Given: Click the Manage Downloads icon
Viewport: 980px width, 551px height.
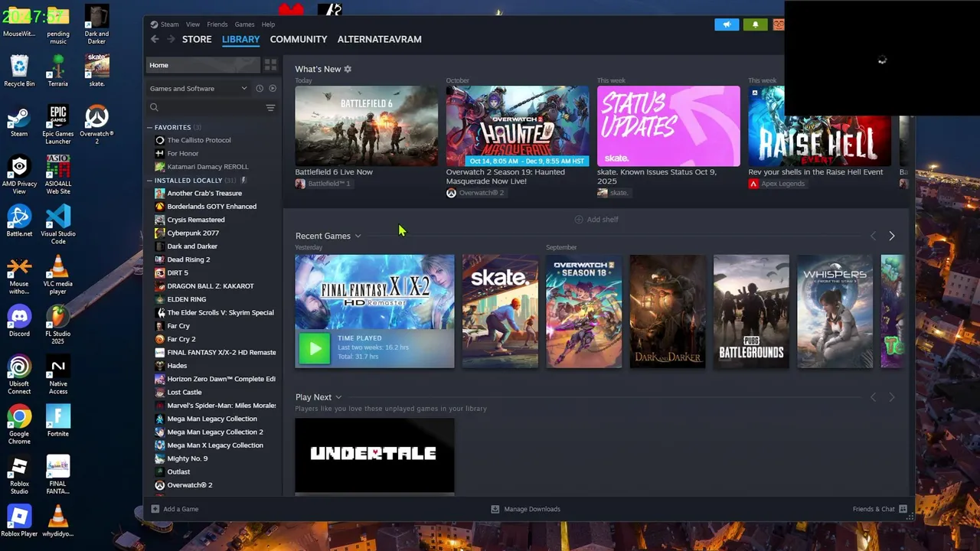Looking at the screenshot, I should pyautogui.click(x=495, y=509).
